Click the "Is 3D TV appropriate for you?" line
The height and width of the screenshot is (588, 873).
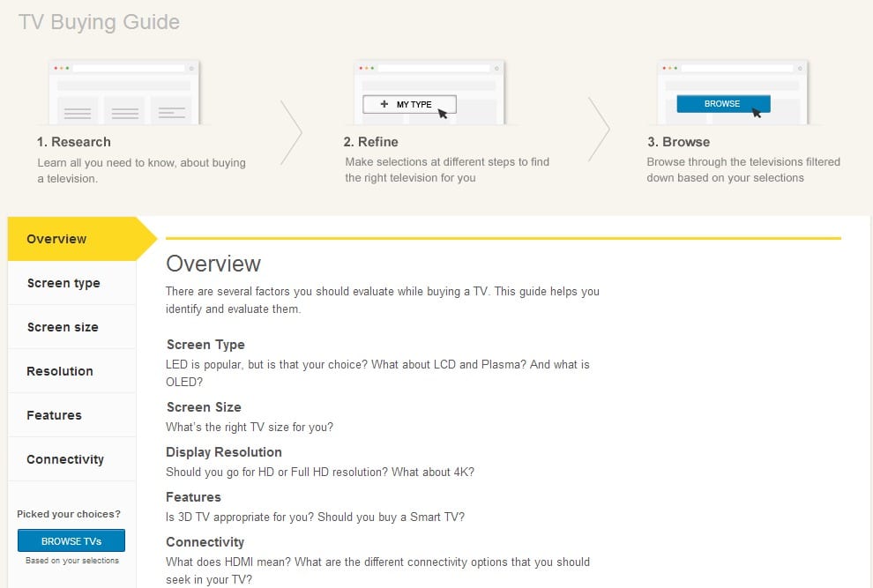coord(315,517)
